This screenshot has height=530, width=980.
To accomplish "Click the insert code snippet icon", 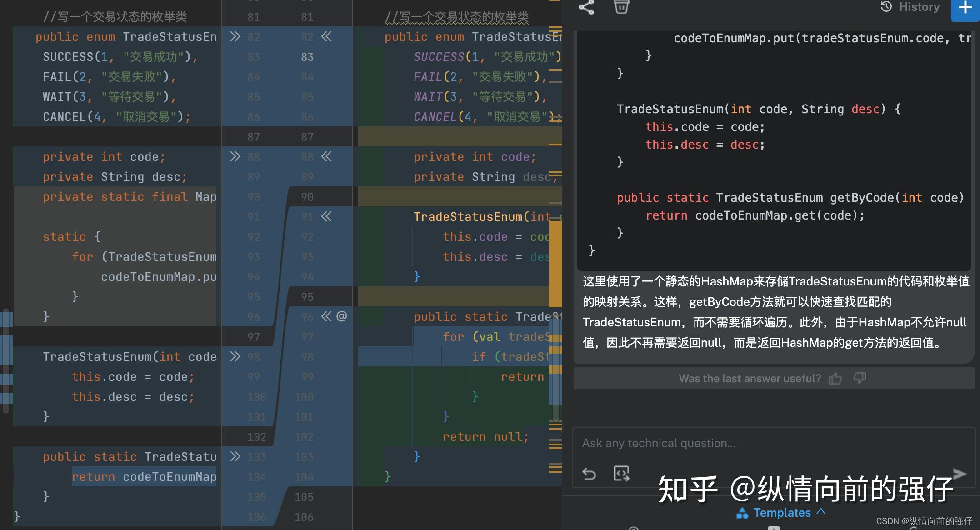I will coord(621,474).
